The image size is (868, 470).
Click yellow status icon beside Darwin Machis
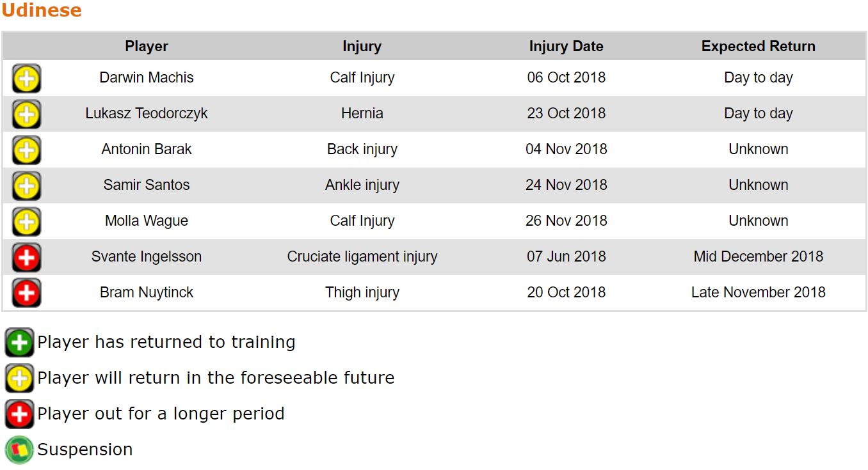tap(26, 79)
